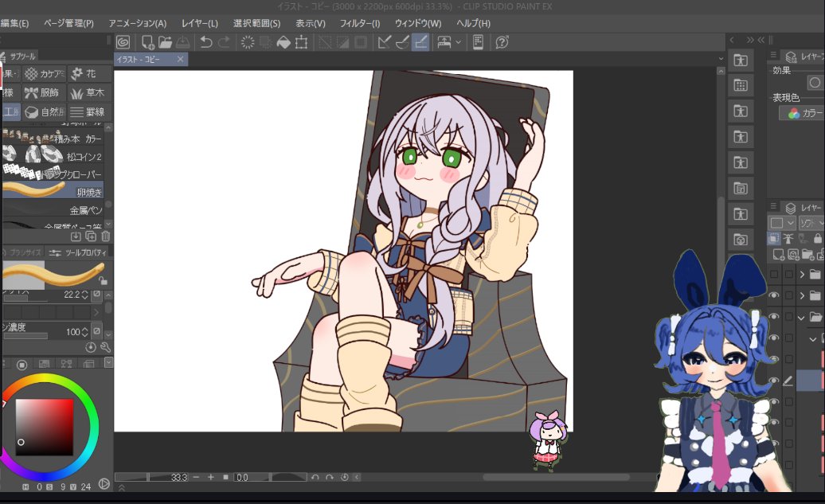Pick a color in the color wheel square
Viewport: 825px width, 504px height.
[45, 427]
